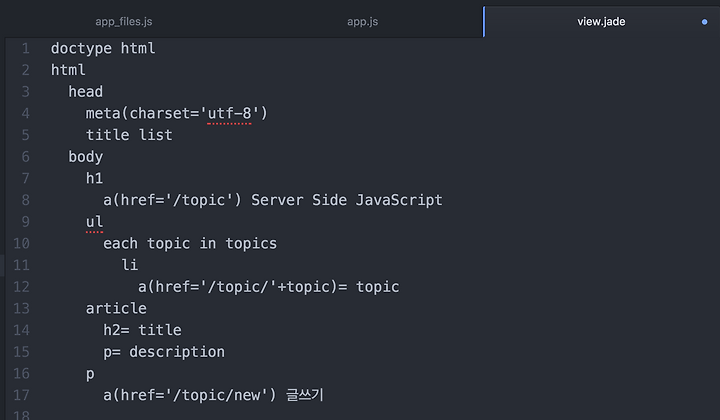Place cursor in 'doctype html' line

pyautogui.click(x=103, y=48)
